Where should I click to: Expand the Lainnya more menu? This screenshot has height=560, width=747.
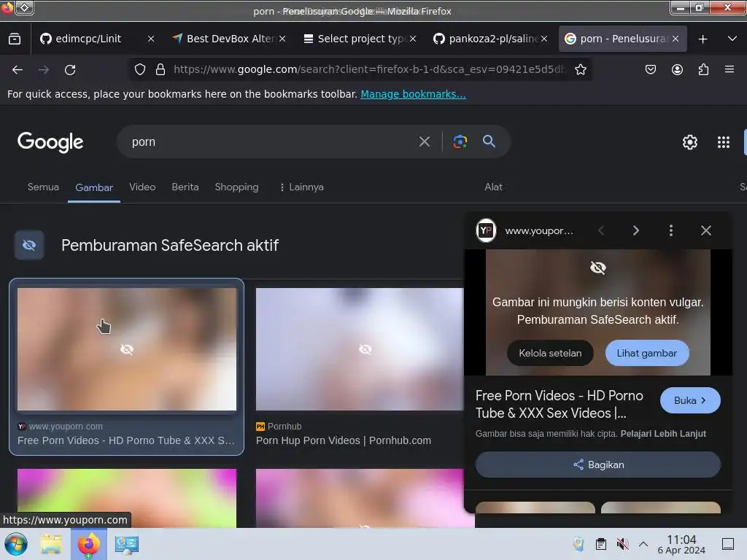coord(301,187)
